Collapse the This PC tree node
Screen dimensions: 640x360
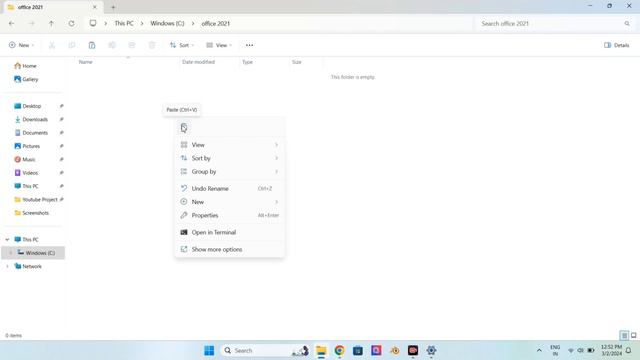click(x=7, y=240)
